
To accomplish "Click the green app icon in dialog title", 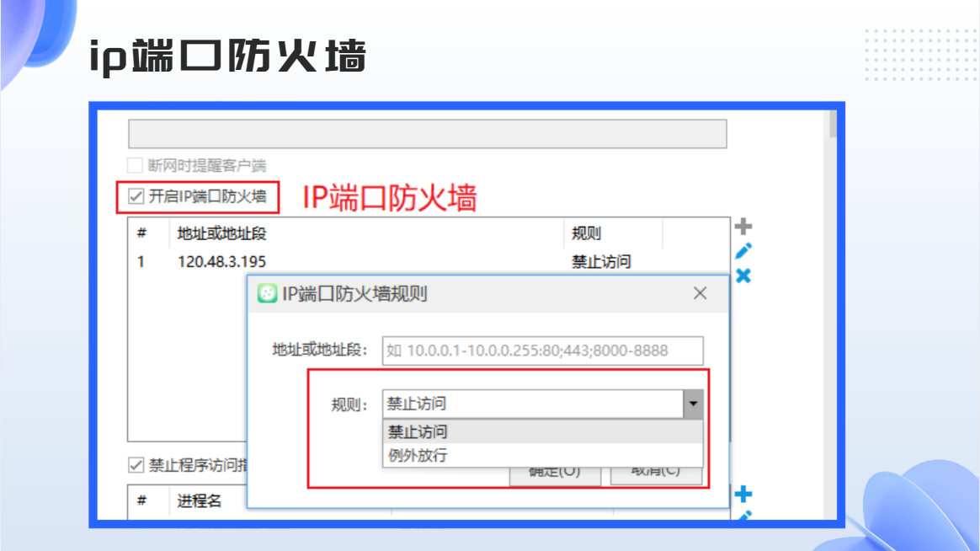I will tap(268, 293).
